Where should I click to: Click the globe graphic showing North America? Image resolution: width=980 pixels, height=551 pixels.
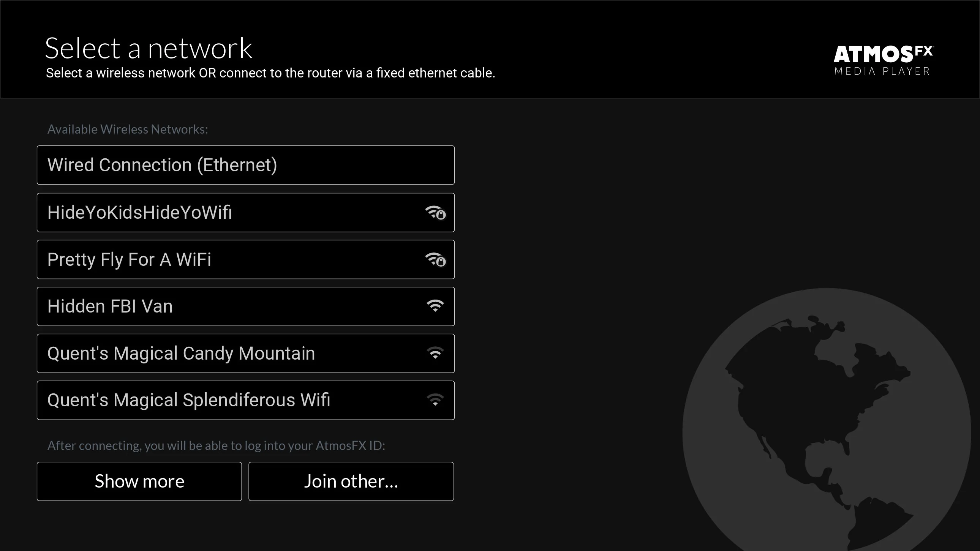[827, 420]
